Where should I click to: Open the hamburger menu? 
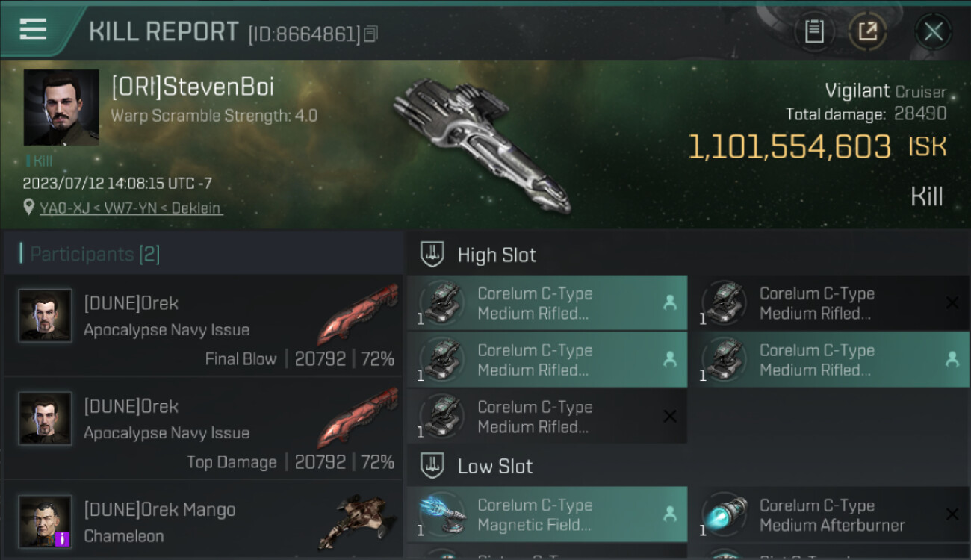click(x=33, y=29)
